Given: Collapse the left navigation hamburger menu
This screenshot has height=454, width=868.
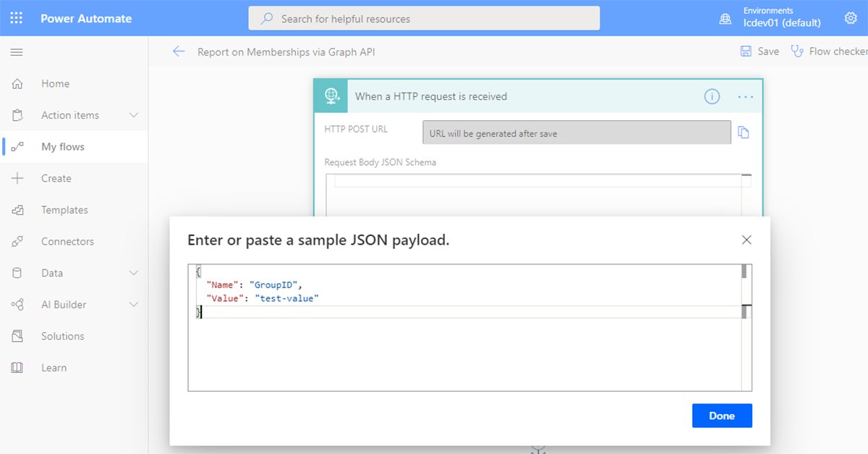Looking at the screenshot, I should (17, 52).
